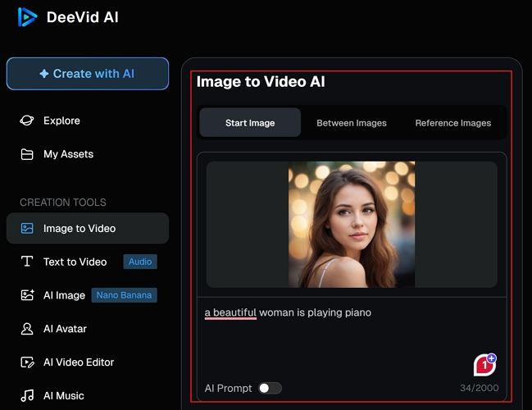Click the AI Music note icon
532x410 pixels.
[x=27, y=395]
